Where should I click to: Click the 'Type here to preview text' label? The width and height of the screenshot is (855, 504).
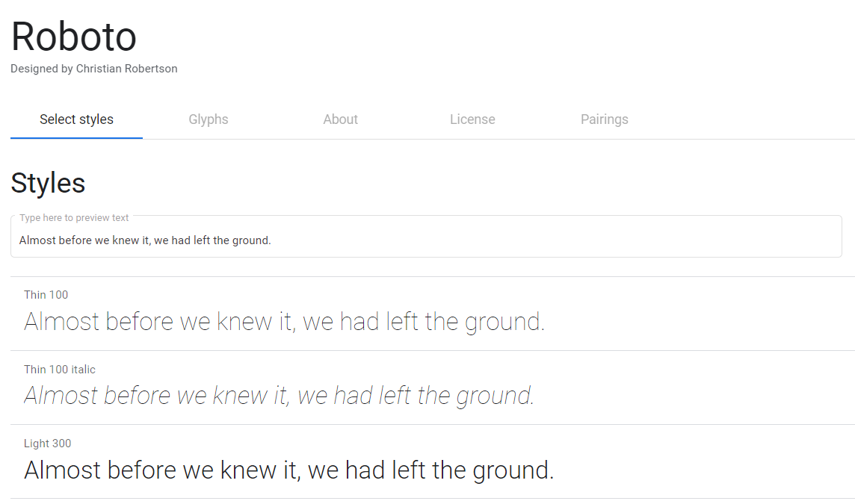coord(74,218)
